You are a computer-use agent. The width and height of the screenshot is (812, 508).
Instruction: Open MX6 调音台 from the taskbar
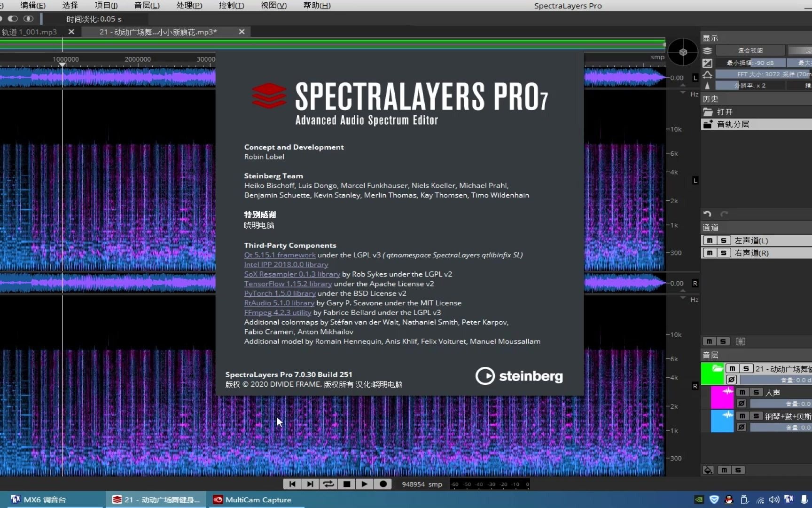click(x=51, y=500)
